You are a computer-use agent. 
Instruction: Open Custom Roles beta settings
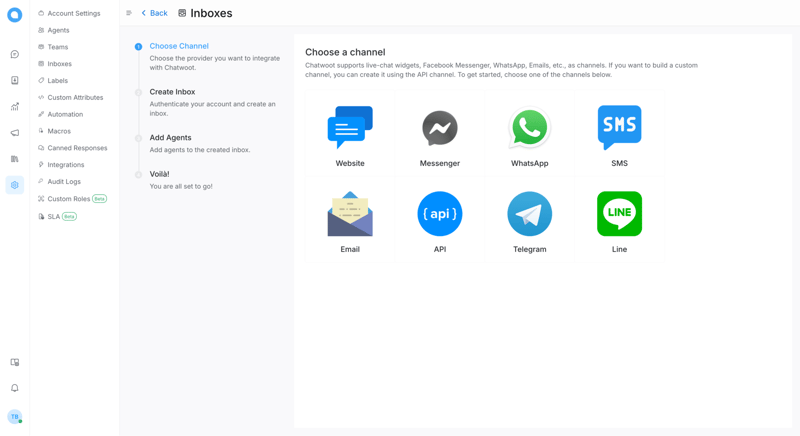pos(69,199)
